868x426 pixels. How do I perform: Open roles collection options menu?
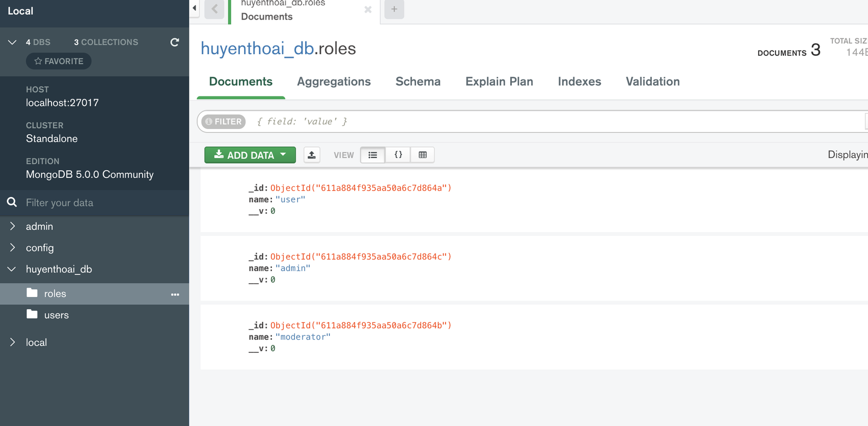[x=175, y=294]
